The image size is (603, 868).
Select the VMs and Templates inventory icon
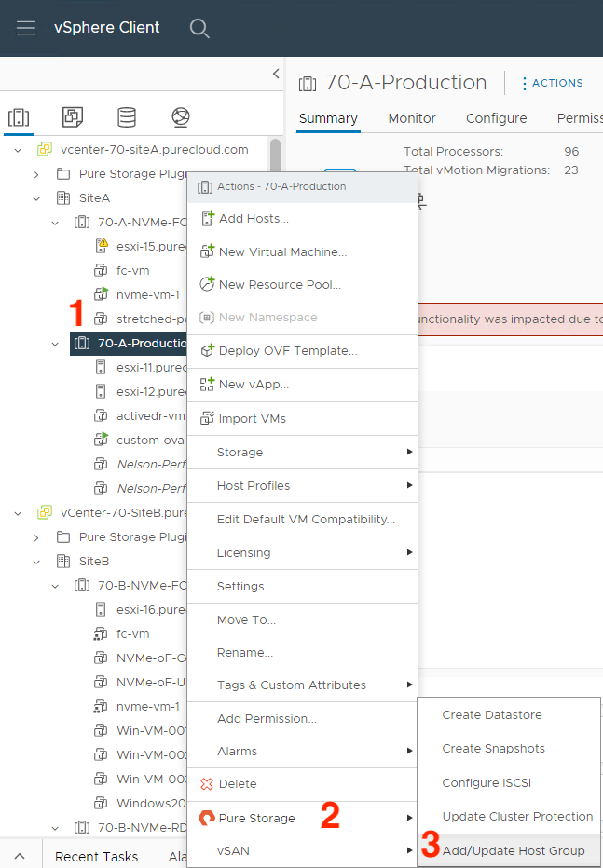point(72,117)
